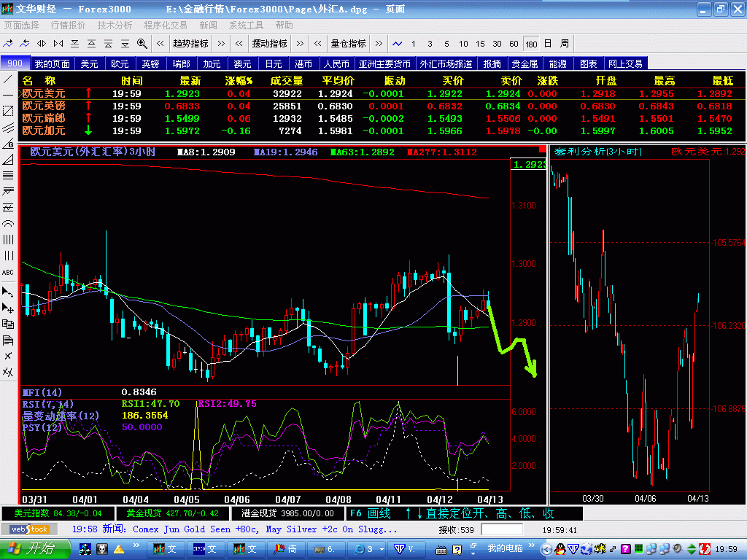Choose the line-chart style icon in toolbar
The width and height of the screenshot is (747, 560).
pos(398,44)
